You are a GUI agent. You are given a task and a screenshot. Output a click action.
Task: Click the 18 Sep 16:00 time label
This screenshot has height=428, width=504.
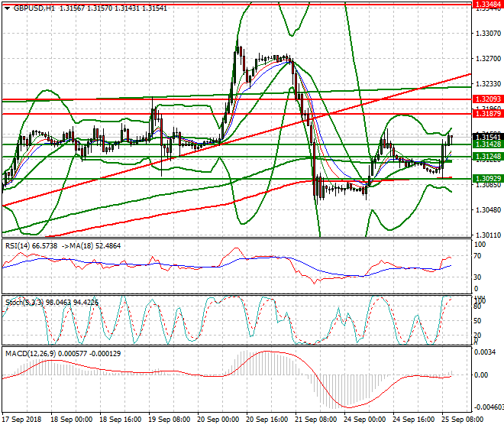point(120,420)
